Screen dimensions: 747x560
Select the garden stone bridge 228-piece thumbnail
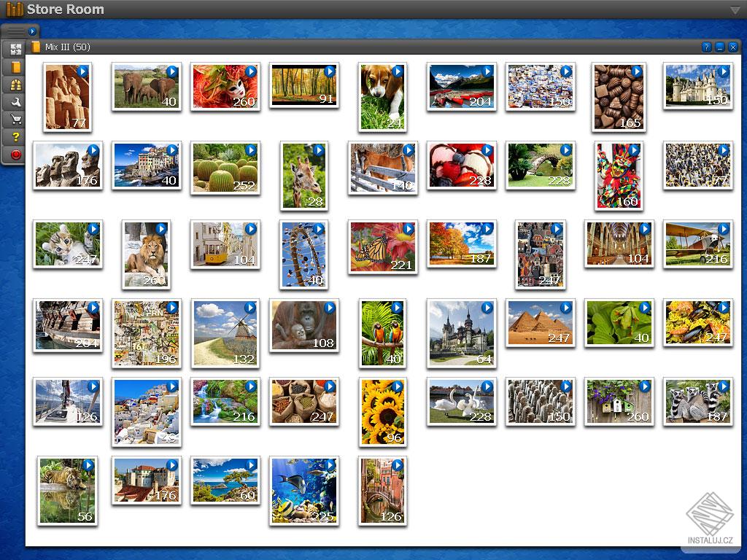541,166
